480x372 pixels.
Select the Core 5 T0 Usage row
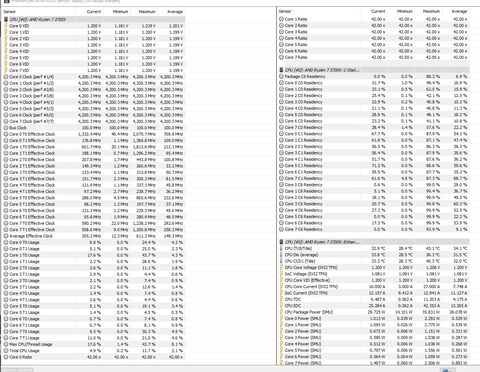click(x=94, y=306)
